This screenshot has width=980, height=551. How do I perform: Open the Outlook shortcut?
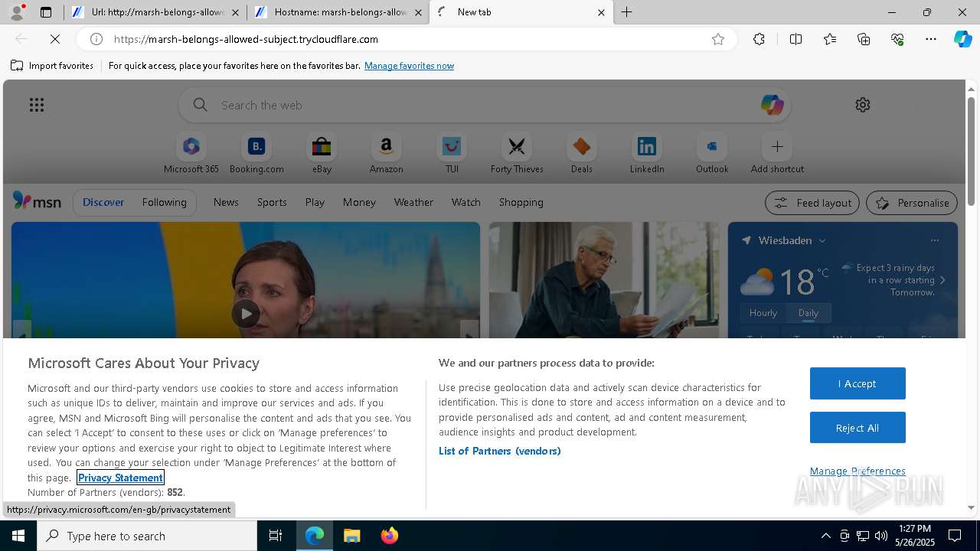(x=712, y=153)
